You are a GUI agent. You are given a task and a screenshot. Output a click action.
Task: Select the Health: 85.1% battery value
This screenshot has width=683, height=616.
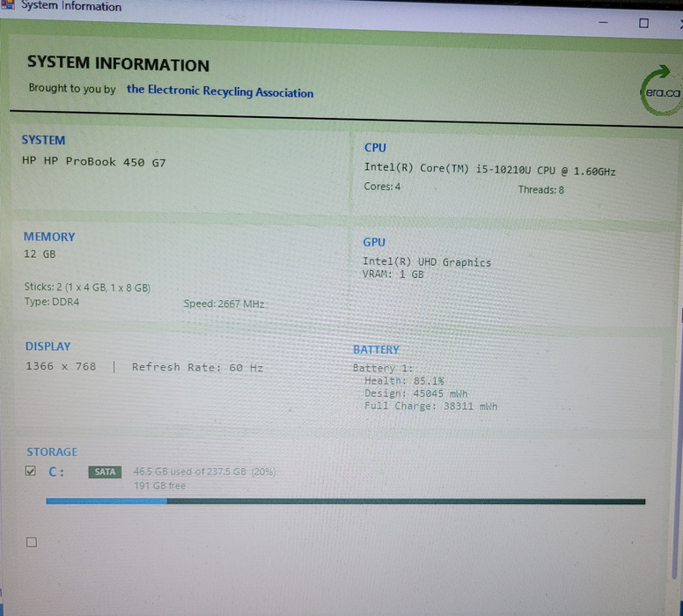[x=404, y=381]
